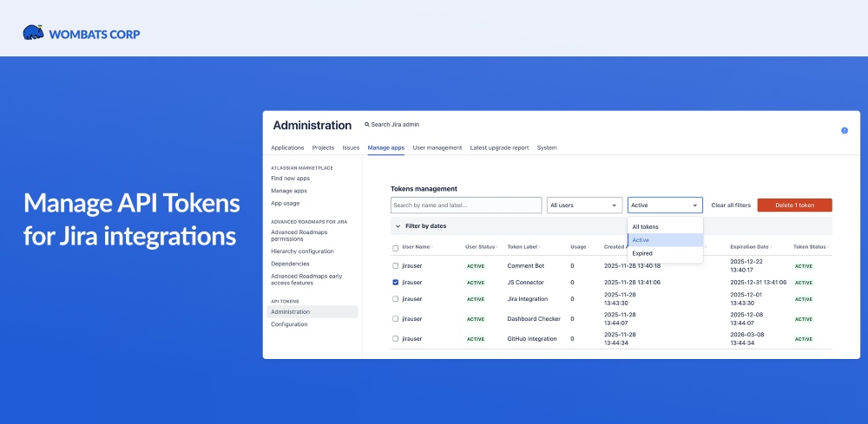Expand the Filter by dates section
The width and height of the screenshot is (868, 424).
point(611,226)
